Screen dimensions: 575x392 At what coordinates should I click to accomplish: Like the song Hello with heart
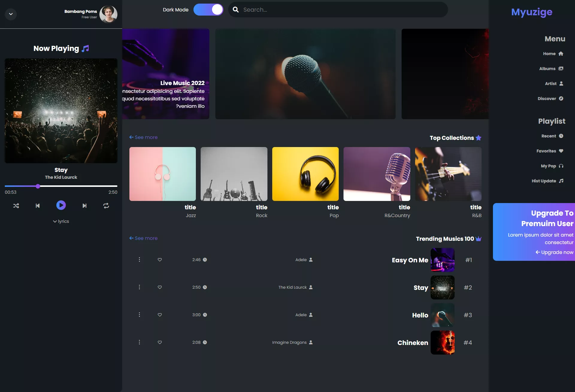tap(160, 315)
